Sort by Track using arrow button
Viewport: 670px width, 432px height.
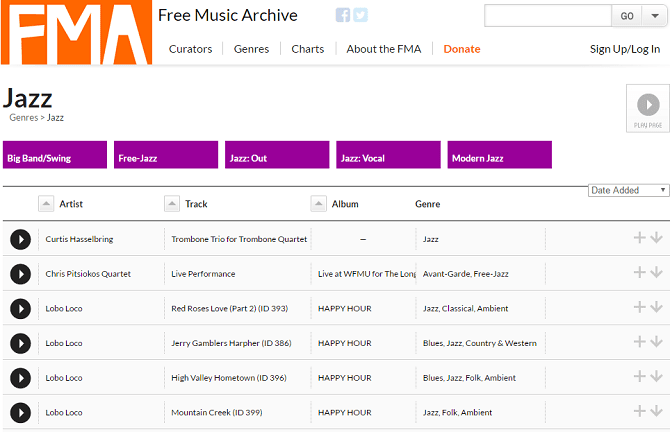(172, 204)
